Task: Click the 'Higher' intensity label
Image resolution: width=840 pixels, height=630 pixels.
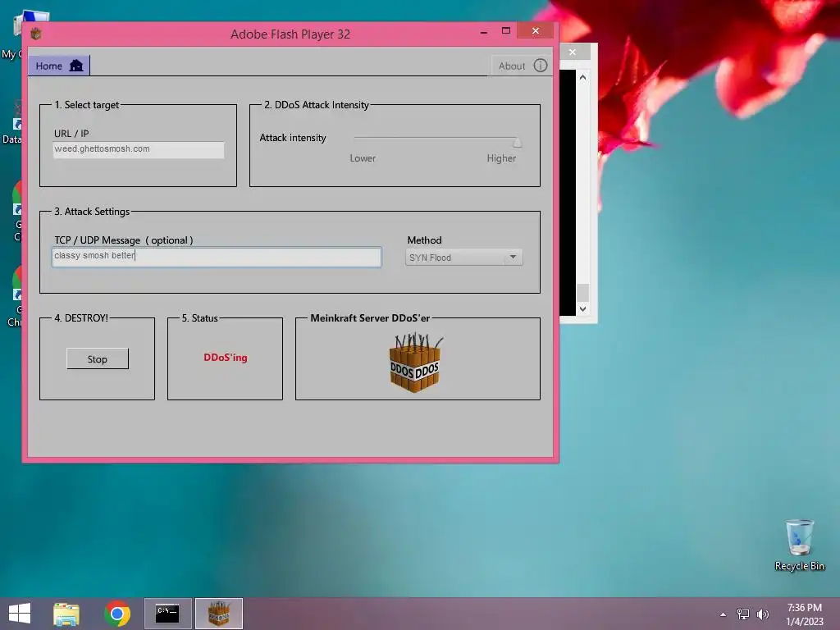Action: (x=501, y=158)
